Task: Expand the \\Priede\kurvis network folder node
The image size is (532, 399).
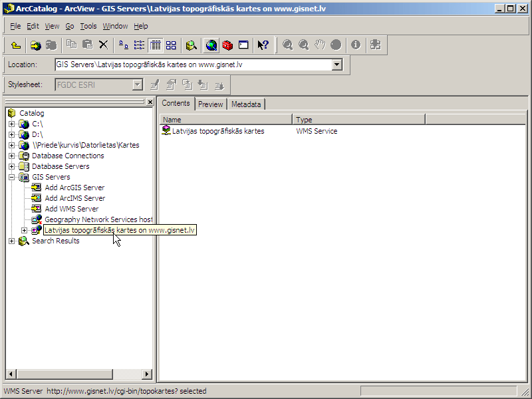Action: click(x=11, y=145)
